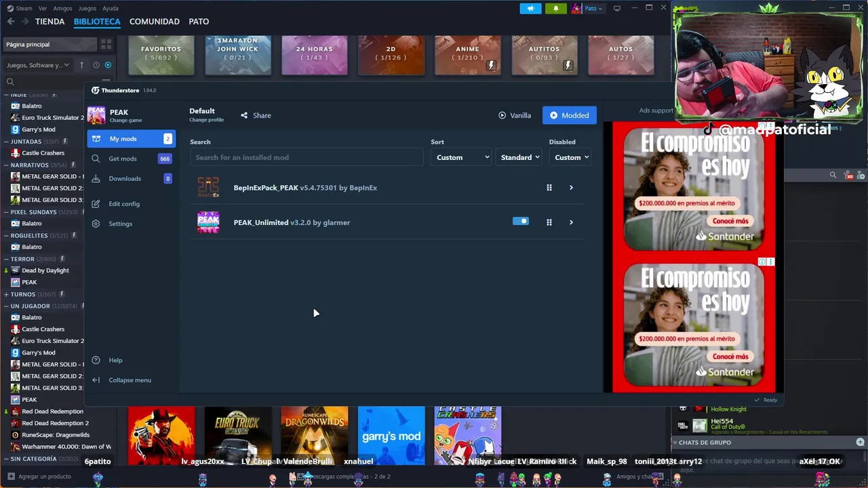868x488 pixels.
Task: Collapse CHATS DE GRUPO section
Action: [x=675, y=443]
